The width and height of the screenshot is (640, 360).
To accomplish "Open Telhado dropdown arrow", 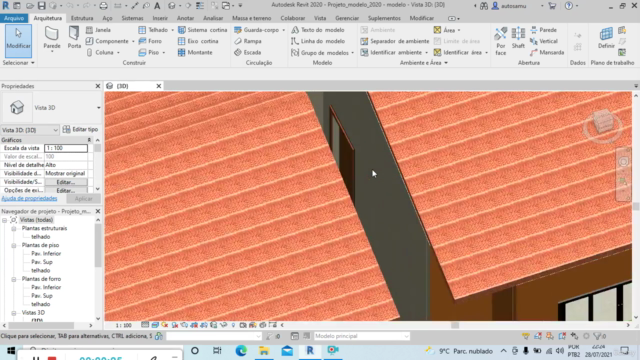I will tap(172, 30).
